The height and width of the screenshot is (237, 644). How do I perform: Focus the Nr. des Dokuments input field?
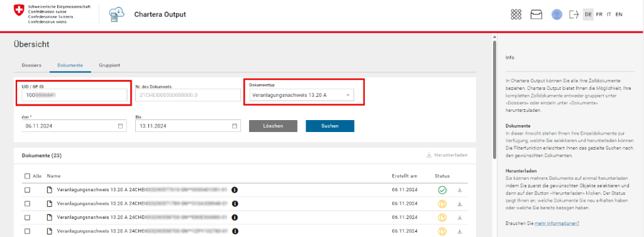point(187,95)
